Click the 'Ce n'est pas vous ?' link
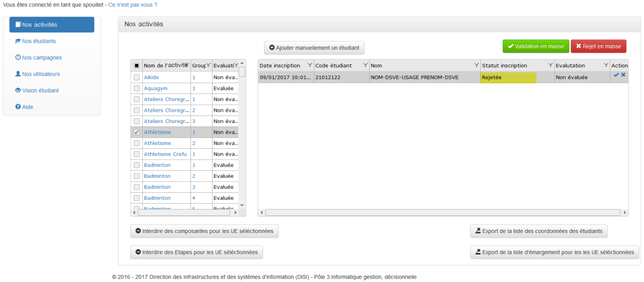644x282 pixels. click(x=133, y=4)
